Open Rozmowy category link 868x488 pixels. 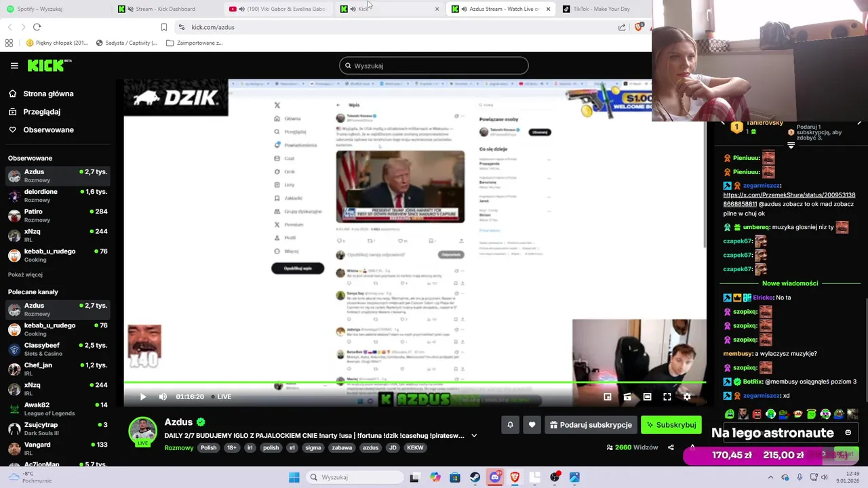point(179,447)
